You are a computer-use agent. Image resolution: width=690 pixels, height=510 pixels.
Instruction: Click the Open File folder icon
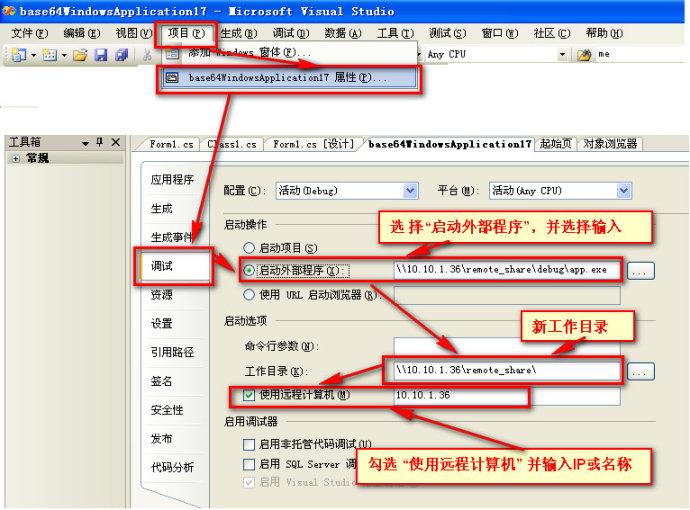click(80, 55)
